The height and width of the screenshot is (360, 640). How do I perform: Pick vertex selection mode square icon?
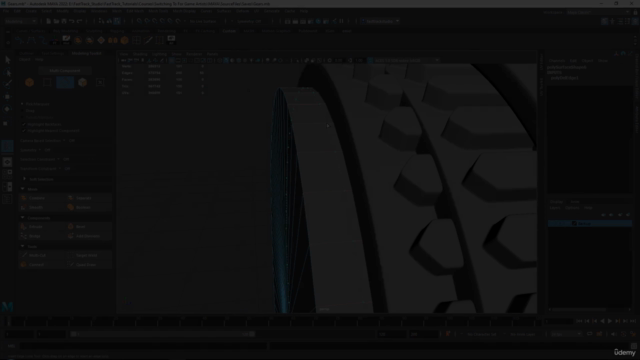pos(47,82)
